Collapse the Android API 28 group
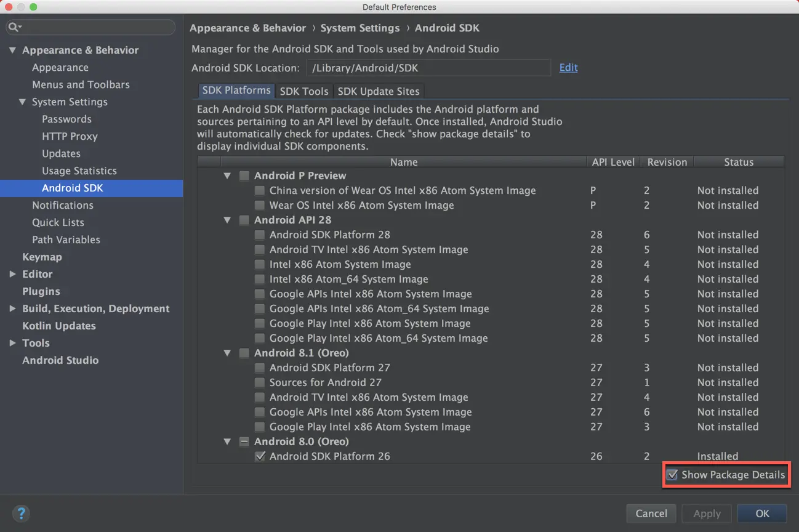The width and height of the screenshot is (799, 532). 227,220
